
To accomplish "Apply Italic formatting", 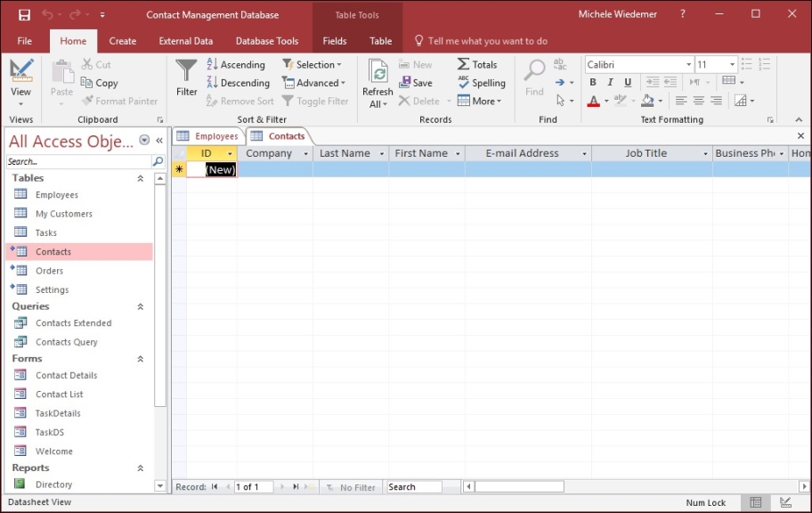I will 611,82.
